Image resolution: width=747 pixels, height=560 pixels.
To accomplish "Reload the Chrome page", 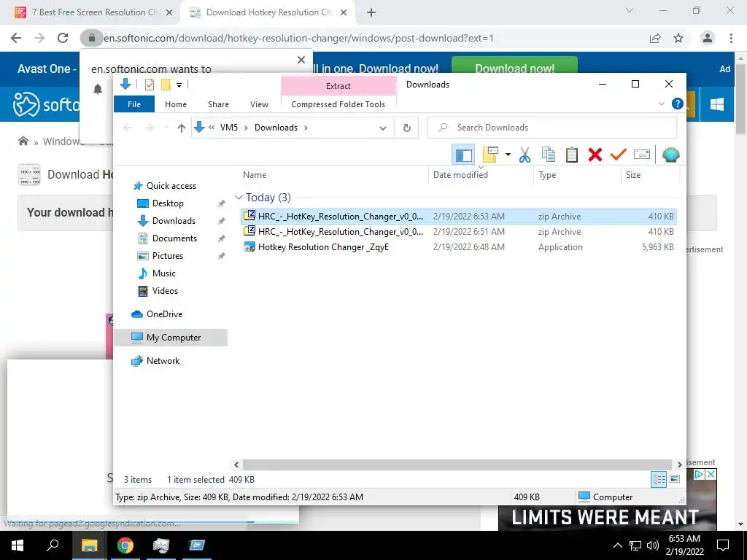I will coord(63,38).
